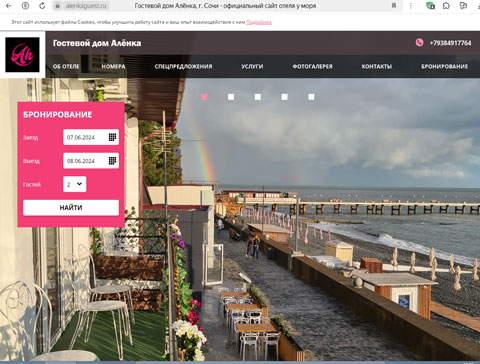Click the shield icon next to back arrow

tap(25, 6)
